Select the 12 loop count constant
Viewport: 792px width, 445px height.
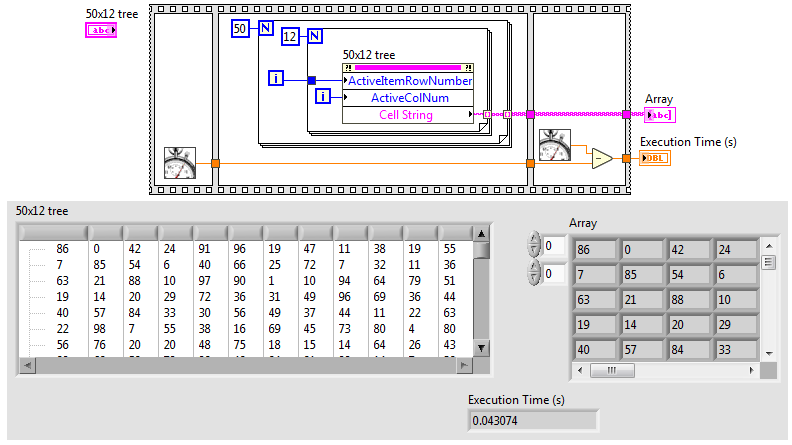[x=290, y=36]
